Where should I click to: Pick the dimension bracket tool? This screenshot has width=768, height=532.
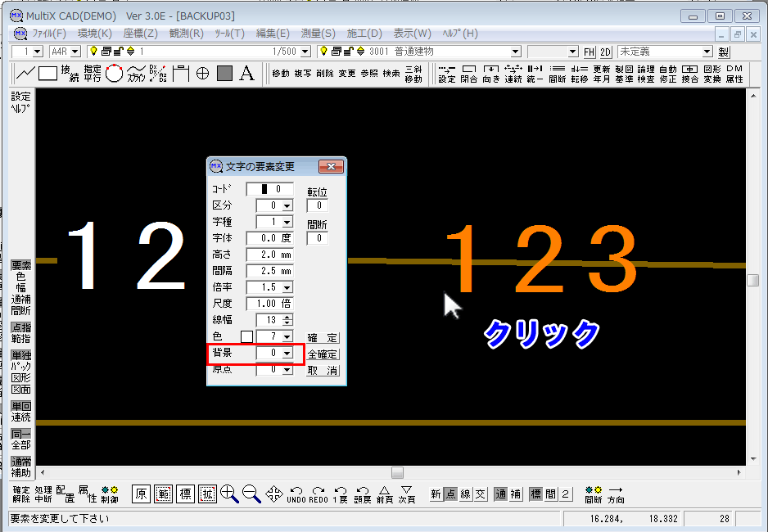pos(181,74)
